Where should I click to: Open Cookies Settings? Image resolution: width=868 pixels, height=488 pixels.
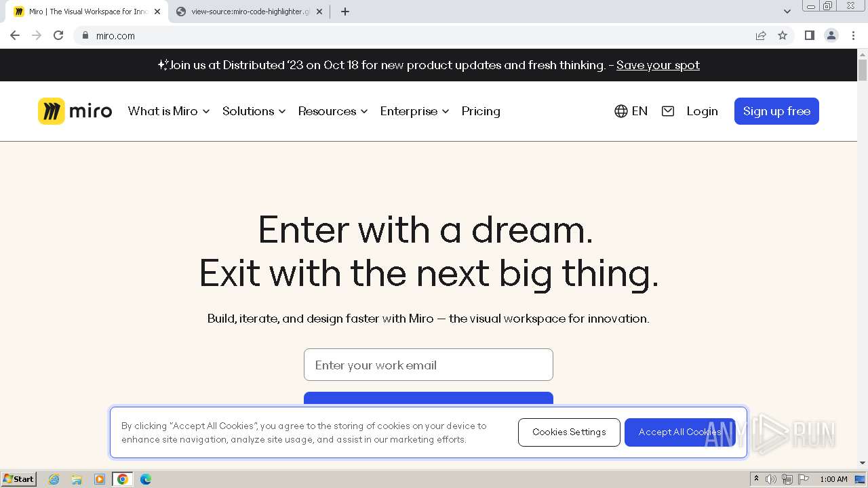coord(569,432)
